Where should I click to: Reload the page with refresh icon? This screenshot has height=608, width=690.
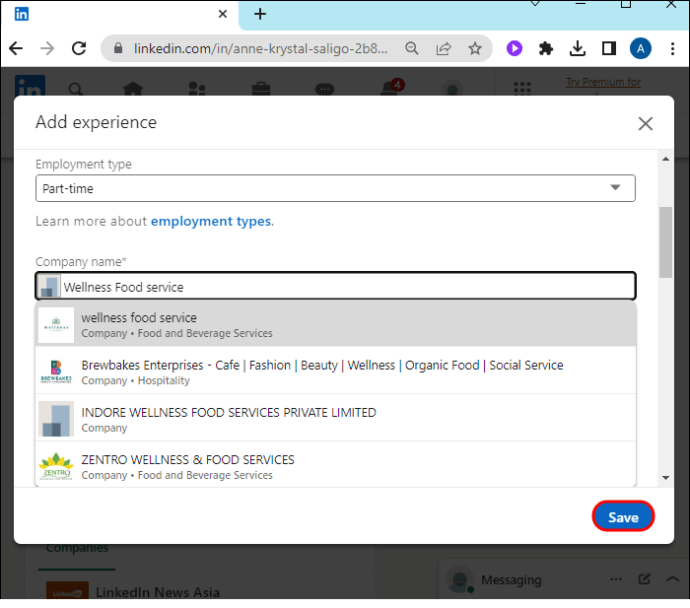[x=78, y=48]
